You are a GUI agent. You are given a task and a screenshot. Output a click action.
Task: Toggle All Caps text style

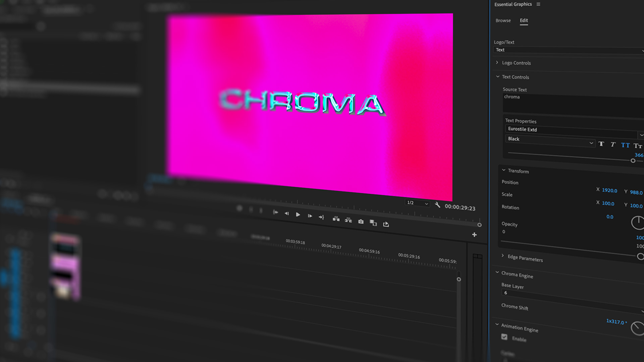pyautogui.click(x=625, y=145)
